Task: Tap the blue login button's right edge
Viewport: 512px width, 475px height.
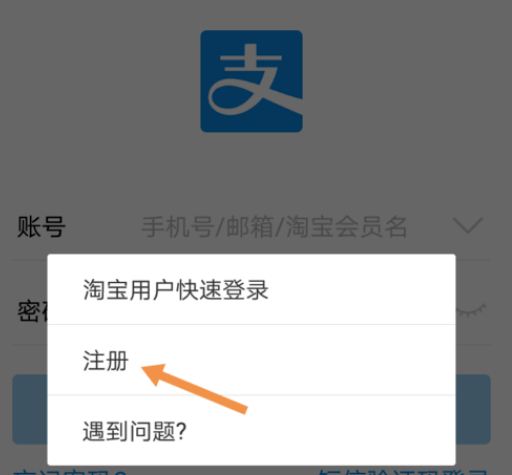Action: click(x=473, y=409)
